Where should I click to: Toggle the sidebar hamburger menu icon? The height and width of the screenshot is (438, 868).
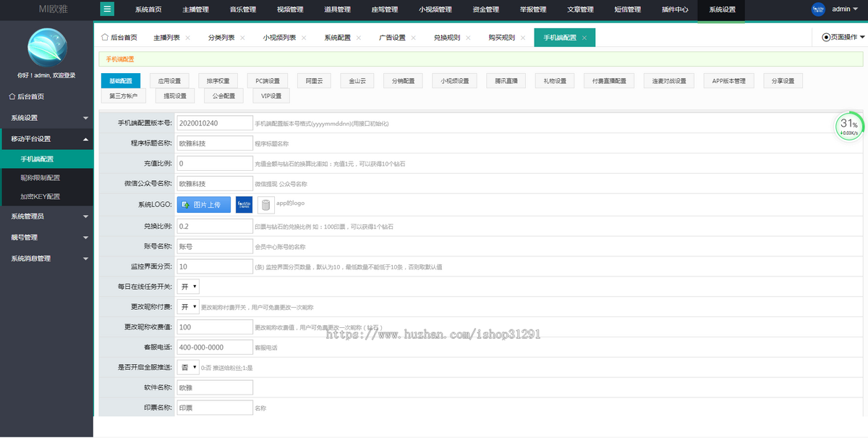click(x=107, y=9)
